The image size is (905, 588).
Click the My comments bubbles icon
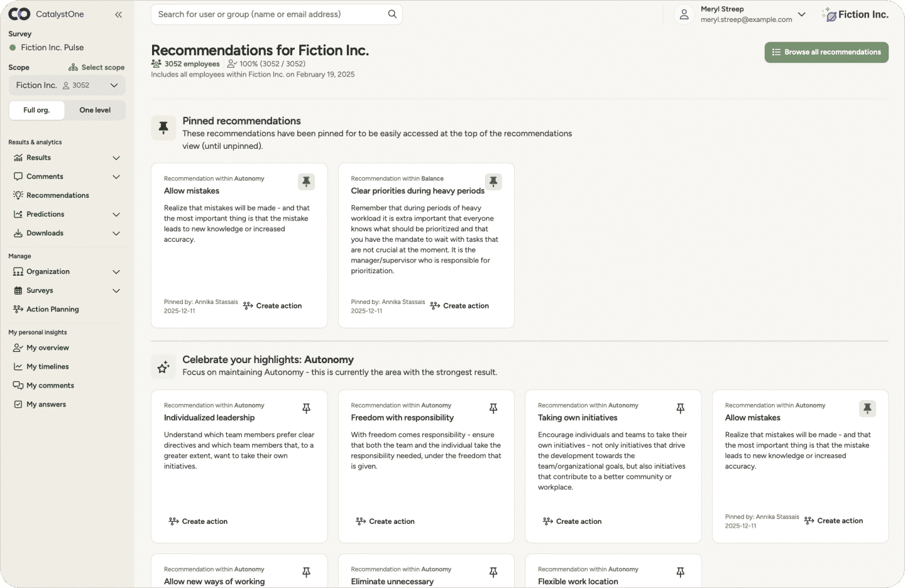pos(18,385)
